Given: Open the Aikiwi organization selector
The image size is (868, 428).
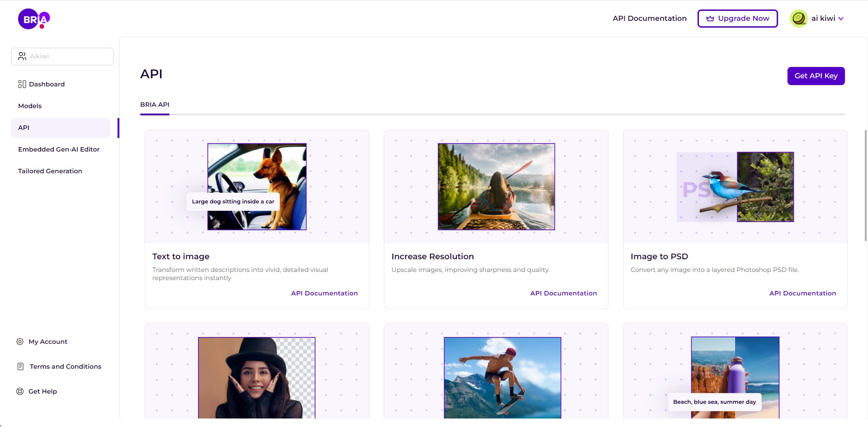Looking at the screenshot, I should point(62,57).
